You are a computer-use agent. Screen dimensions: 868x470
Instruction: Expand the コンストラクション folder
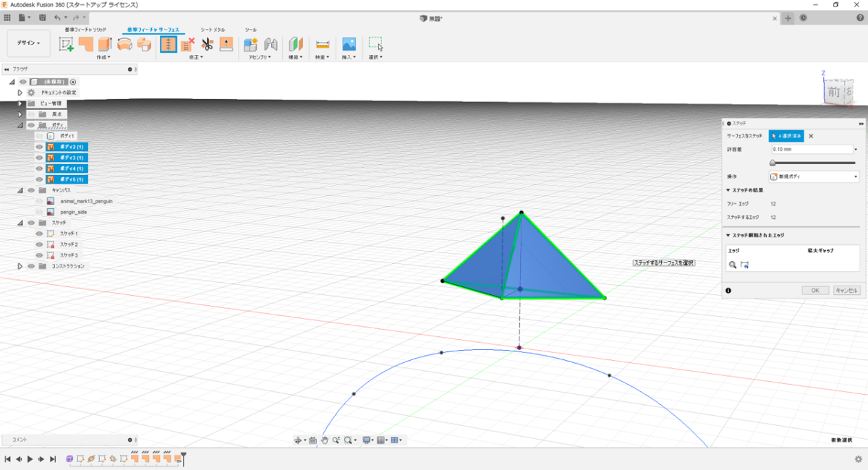click(20, 266)
